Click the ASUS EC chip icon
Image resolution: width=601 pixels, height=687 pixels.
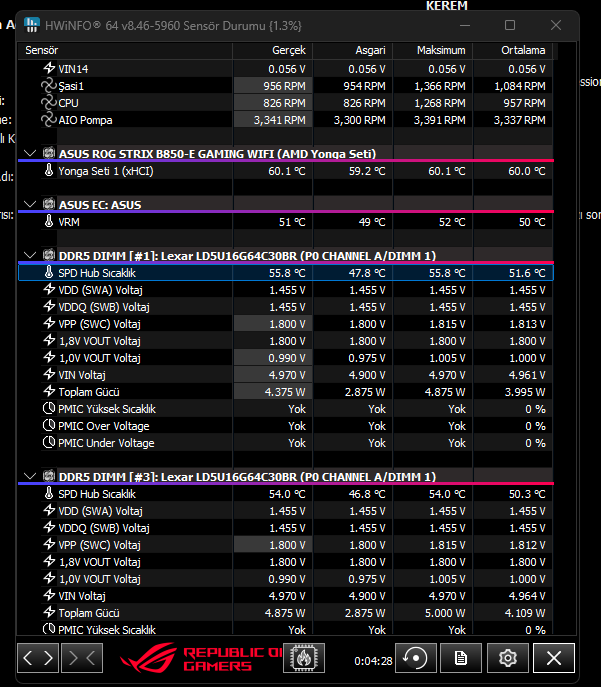(49, 204)
